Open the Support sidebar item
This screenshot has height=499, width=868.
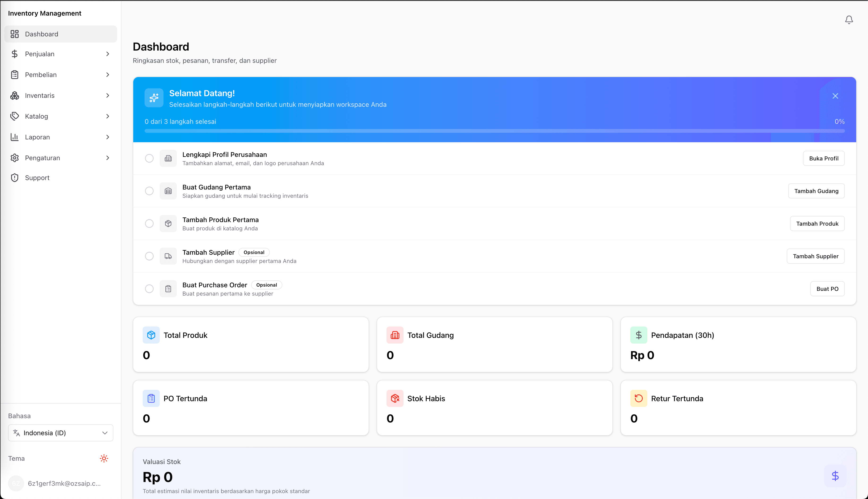[x=61, y=178]
